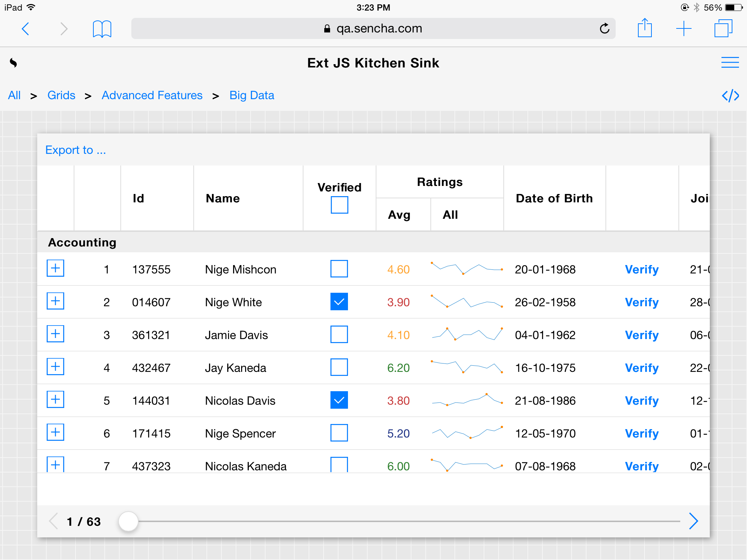Check the Verified box for Nige Mishcon

click(x=339, y=269)
